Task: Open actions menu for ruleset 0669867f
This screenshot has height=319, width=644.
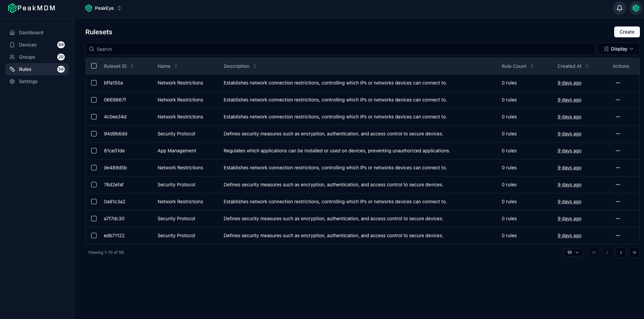Action: point(618,100)
